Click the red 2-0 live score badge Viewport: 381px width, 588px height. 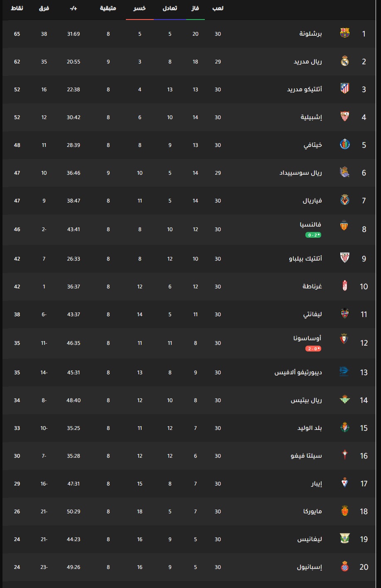pyautogui.click(x=313, y=349)
